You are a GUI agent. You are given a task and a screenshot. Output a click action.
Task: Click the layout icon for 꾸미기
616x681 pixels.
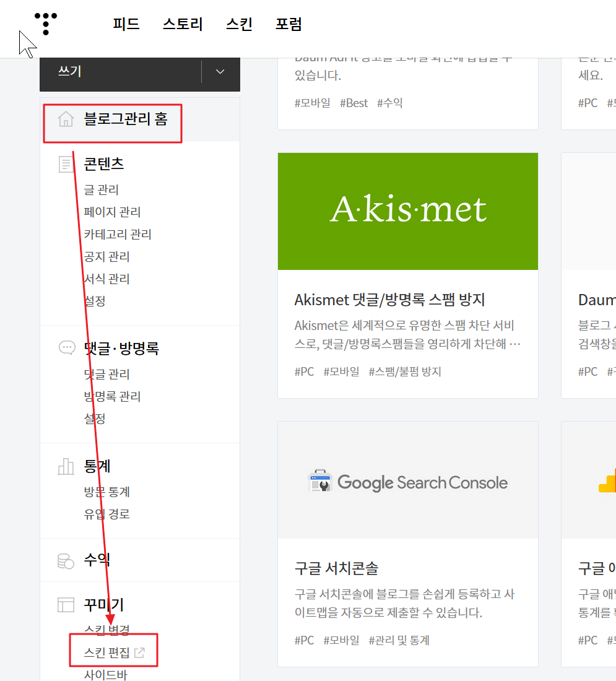(66, 605)
